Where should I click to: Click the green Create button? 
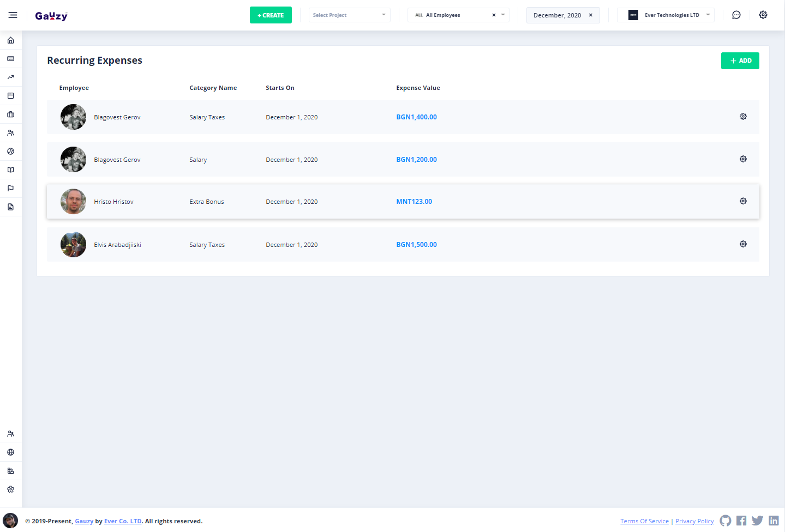pos(271,15)
